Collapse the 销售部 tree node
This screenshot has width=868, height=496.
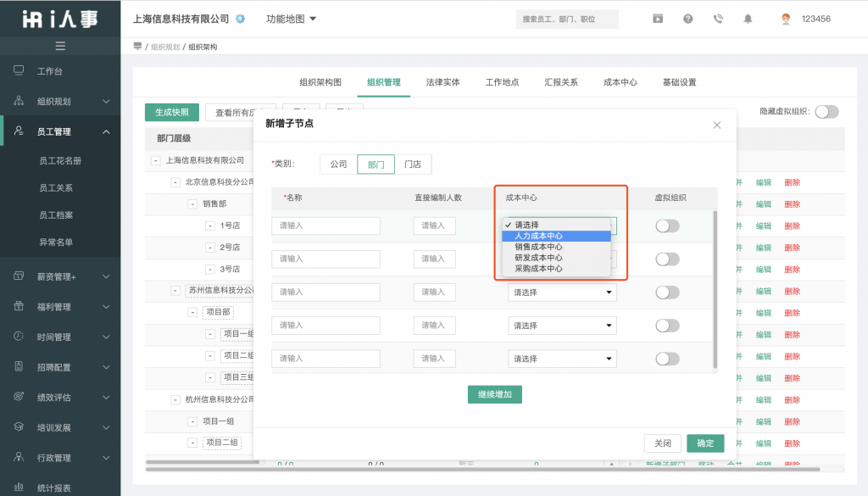pyautogui.click(x=192, y=203)
